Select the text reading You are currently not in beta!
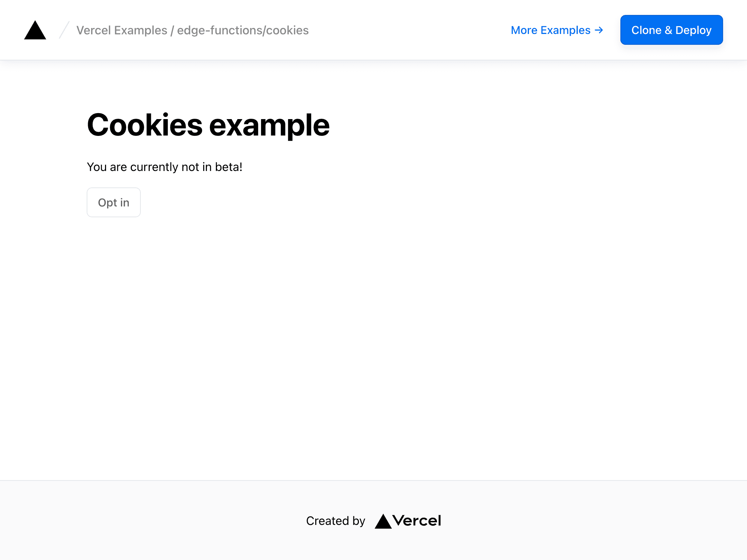The image size is (747, 560). pyautogui.click(x=165, y=167)
